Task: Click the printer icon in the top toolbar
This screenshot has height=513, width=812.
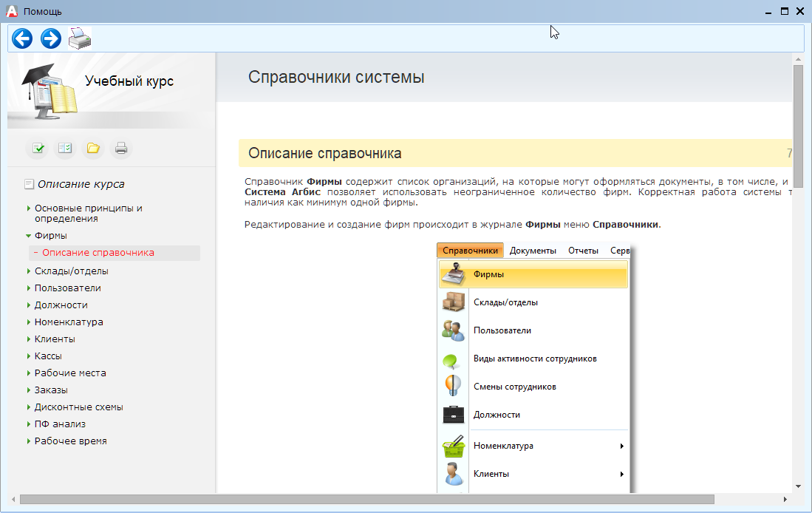Action: tap(80, 38)
